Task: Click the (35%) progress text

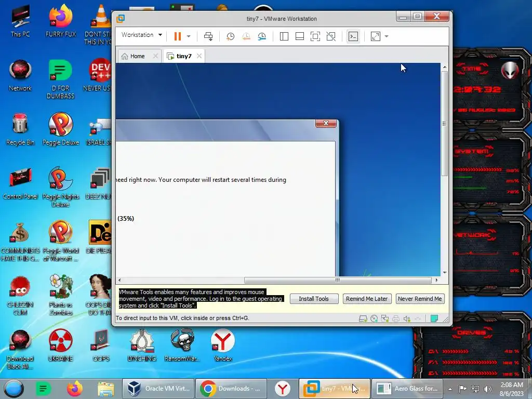Action: [126, 219]
